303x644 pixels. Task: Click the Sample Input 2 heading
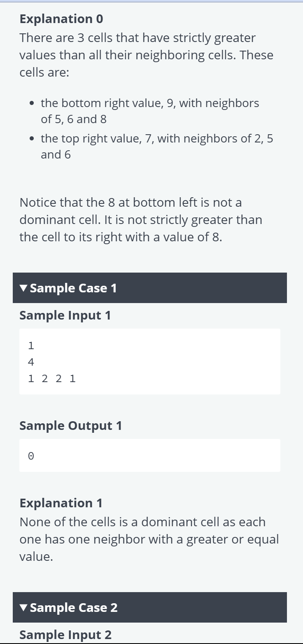[65, 635]
